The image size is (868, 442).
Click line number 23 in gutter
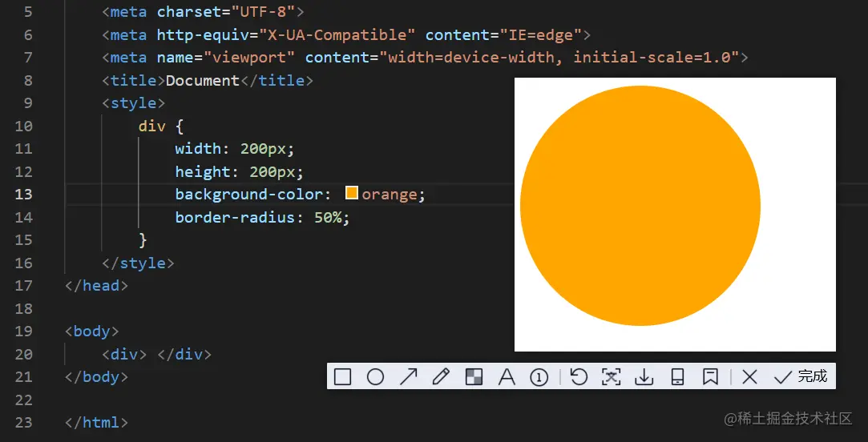click(x=24, y=422)
